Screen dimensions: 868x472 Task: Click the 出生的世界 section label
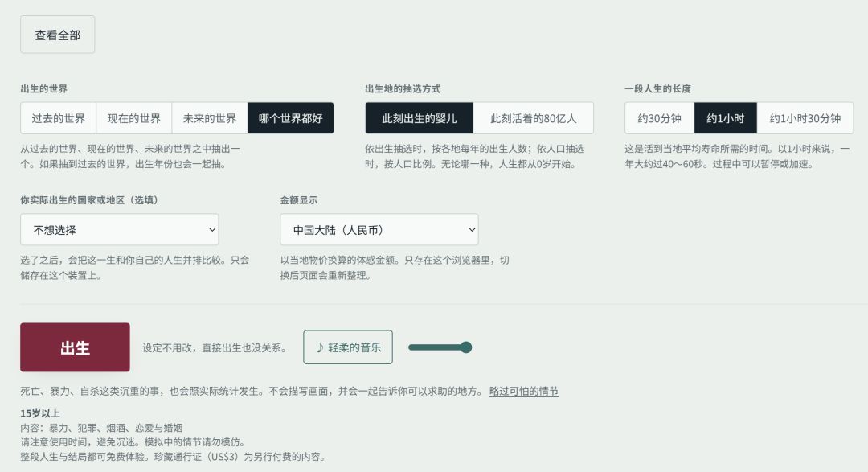43,88
